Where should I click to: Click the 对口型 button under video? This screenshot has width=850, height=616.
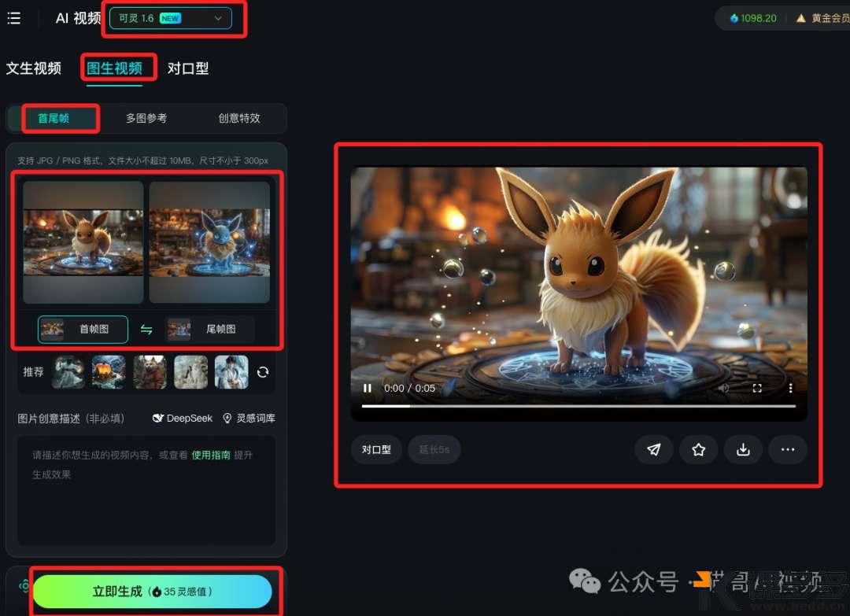pyautogui.click(x=376, y=450)
